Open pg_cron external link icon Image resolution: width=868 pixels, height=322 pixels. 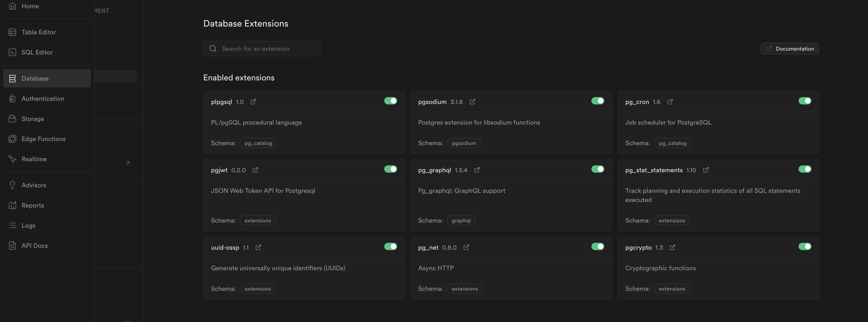coord(670,102)
